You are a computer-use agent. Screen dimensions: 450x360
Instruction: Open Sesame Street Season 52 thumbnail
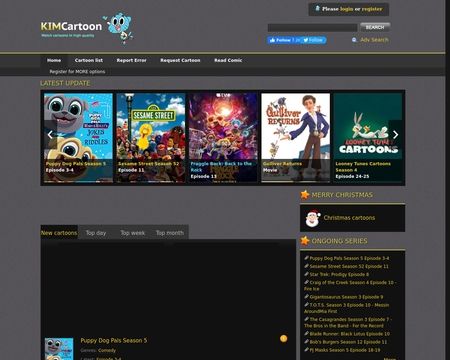pyautogui.click(x=151, y=138)
